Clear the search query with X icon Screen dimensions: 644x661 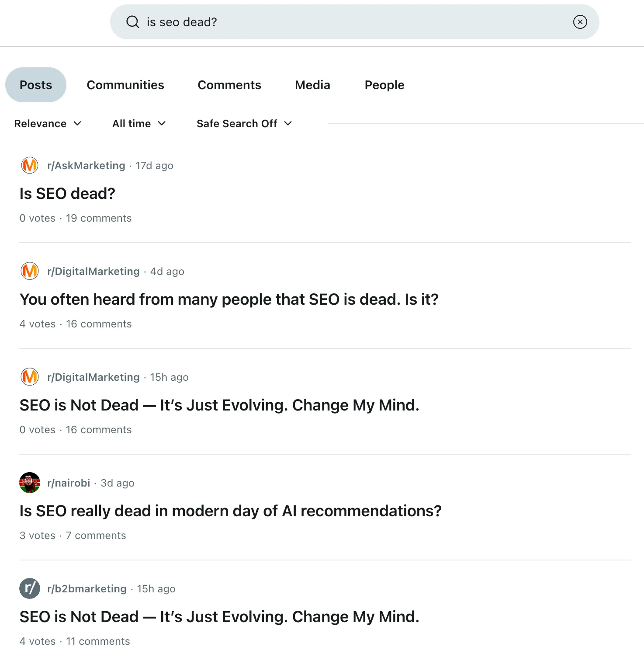(580, 22)
